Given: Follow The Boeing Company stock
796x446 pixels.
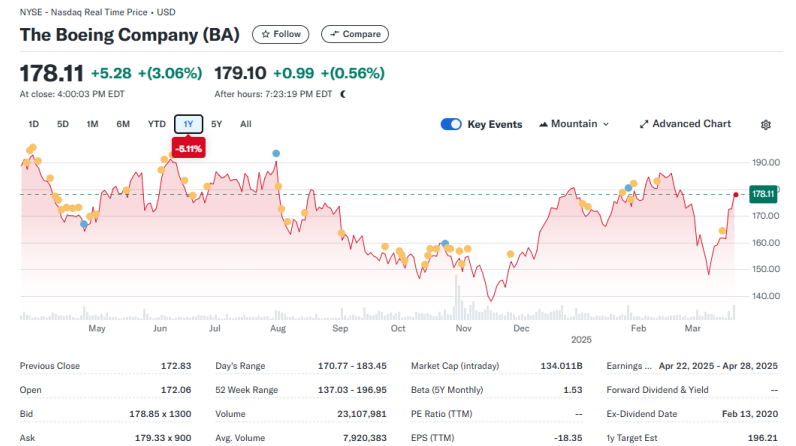Looking at the screenshot, I should tap(281, 34).
